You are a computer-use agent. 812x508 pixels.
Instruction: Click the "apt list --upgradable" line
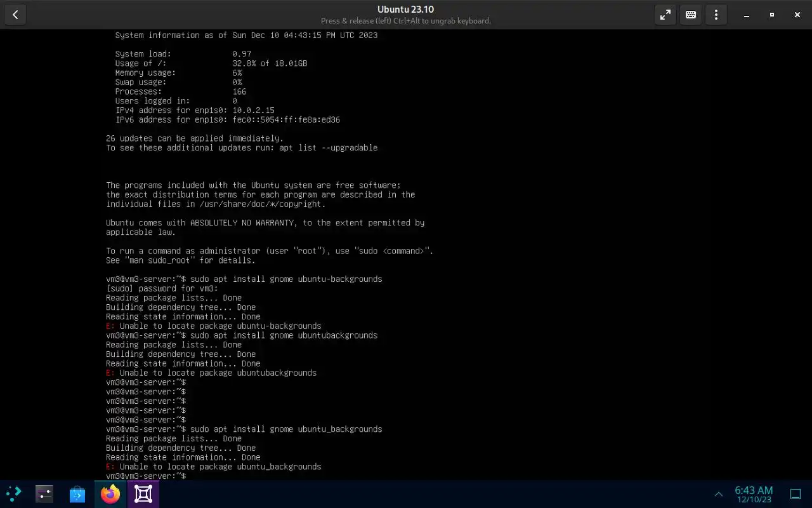242,148
